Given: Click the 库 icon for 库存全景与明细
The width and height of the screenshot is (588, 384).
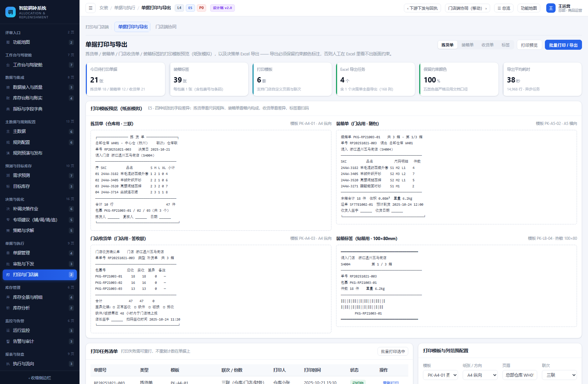Looking at the screenshot, I should [8, 298].
